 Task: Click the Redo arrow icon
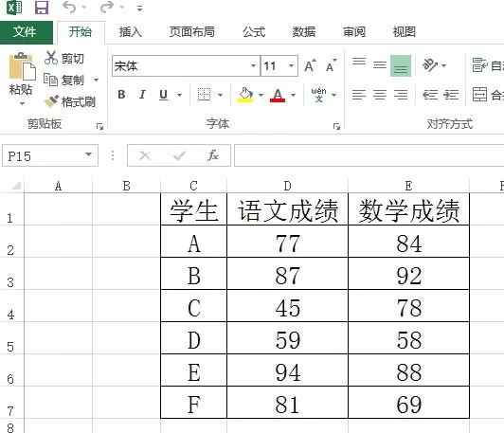pyautogui.click(x=106, y=7)
